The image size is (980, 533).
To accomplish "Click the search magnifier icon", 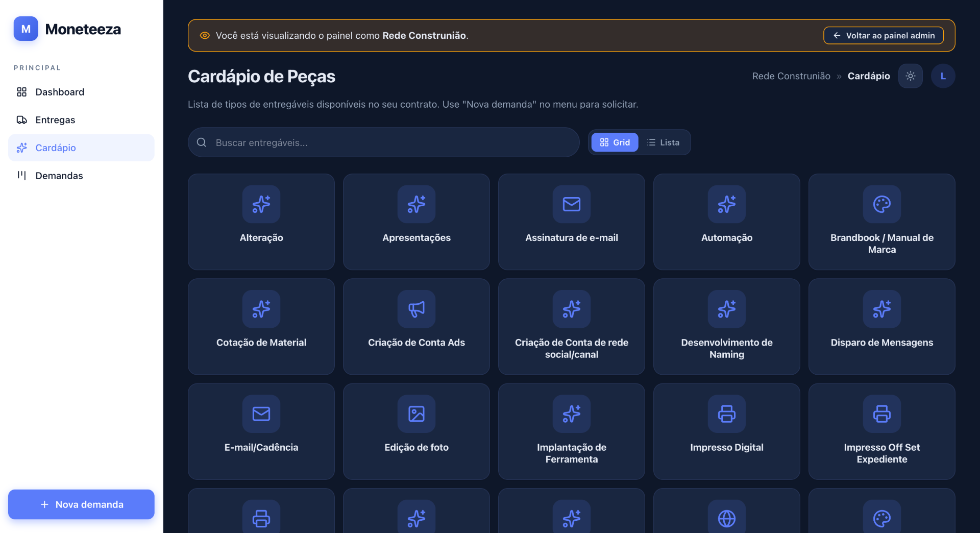I will (202, 142).
